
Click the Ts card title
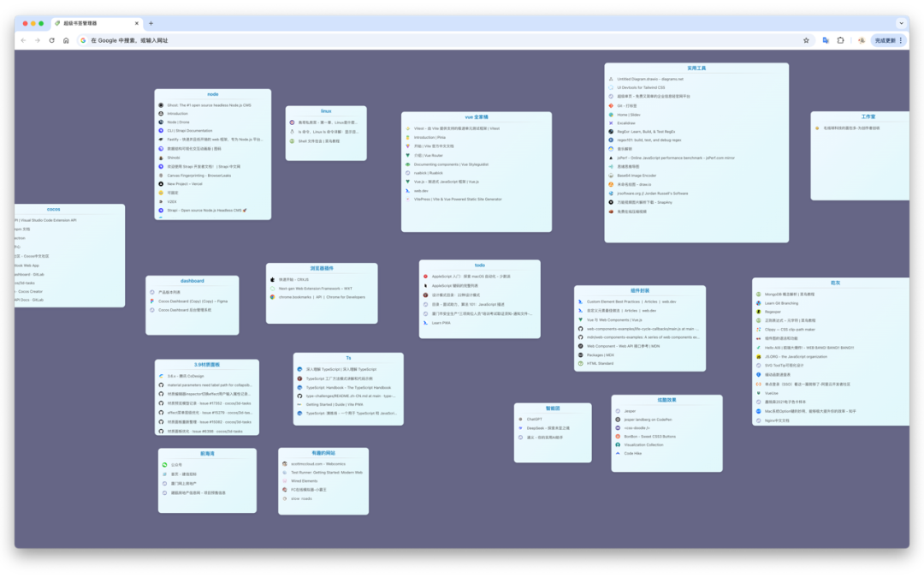pos(348,358)
